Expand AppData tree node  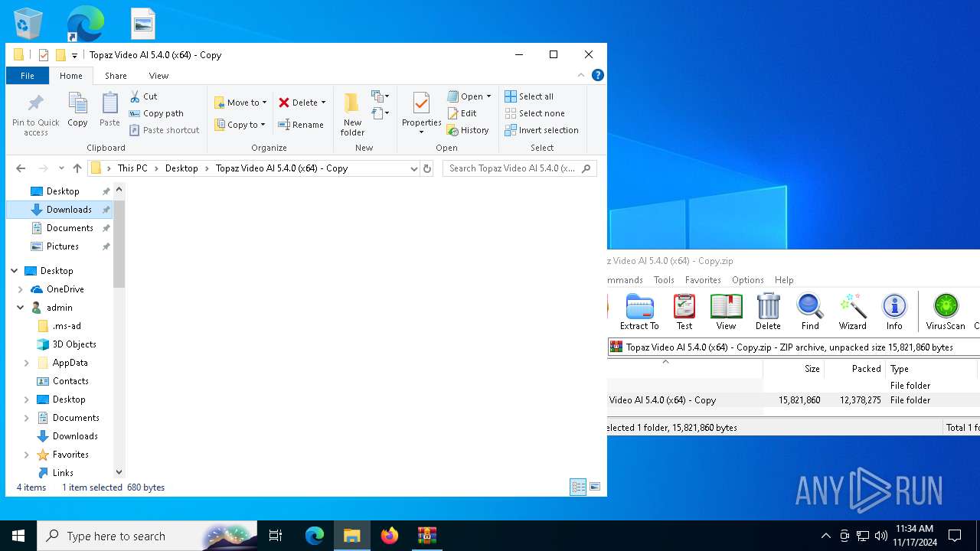(27, 363)
